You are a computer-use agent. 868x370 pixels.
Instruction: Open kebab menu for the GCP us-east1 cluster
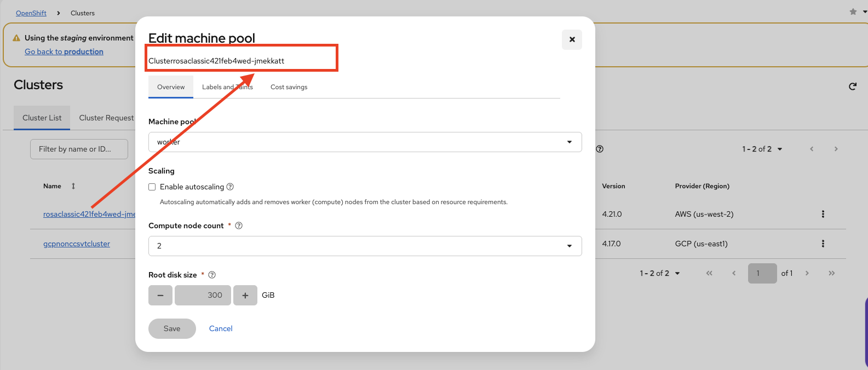[823, 244]
